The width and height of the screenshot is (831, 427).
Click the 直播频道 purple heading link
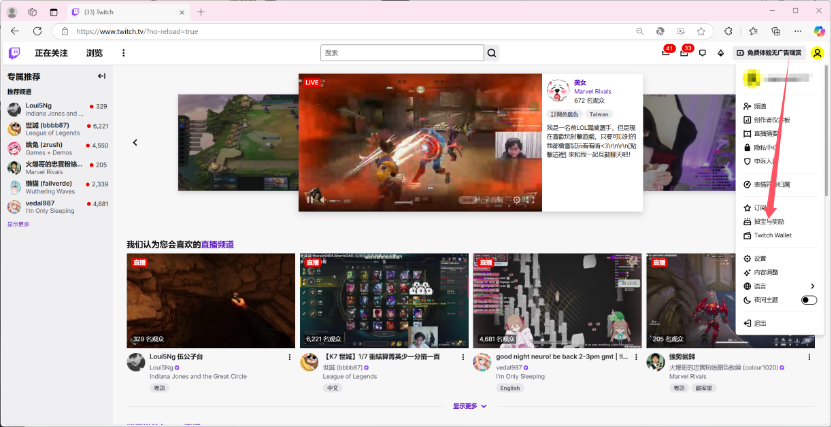point(217,244)
